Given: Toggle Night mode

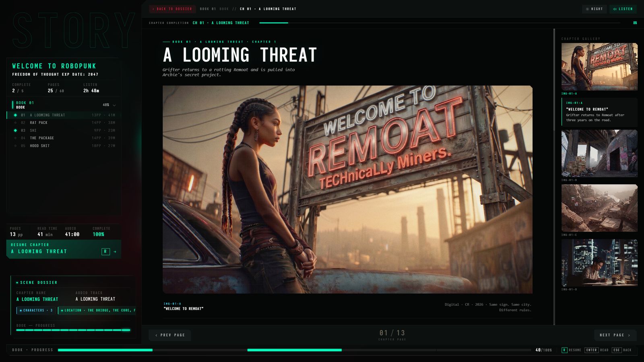Looking at the screenshot, I should 594,9.
